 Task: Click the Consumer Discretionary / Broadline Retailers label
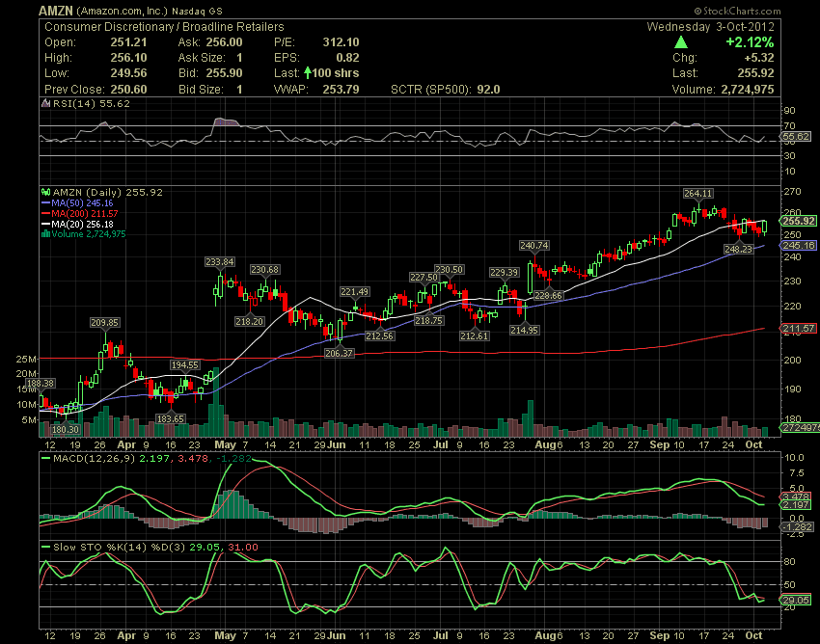pyautogui.click(x=164, y=27)
